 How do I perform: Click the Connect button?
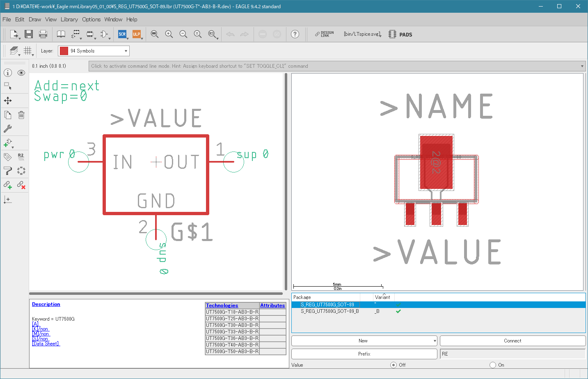tap(512, 341)
